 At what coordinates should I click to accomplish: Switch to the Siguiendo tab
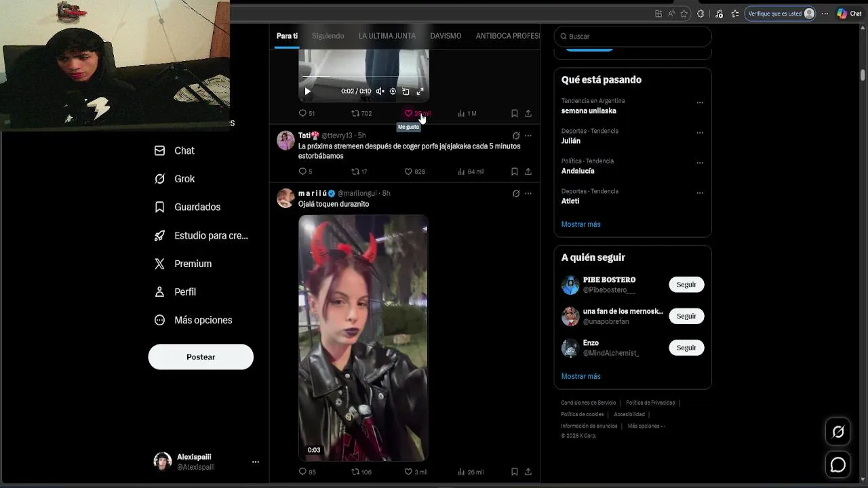(328, 36)
